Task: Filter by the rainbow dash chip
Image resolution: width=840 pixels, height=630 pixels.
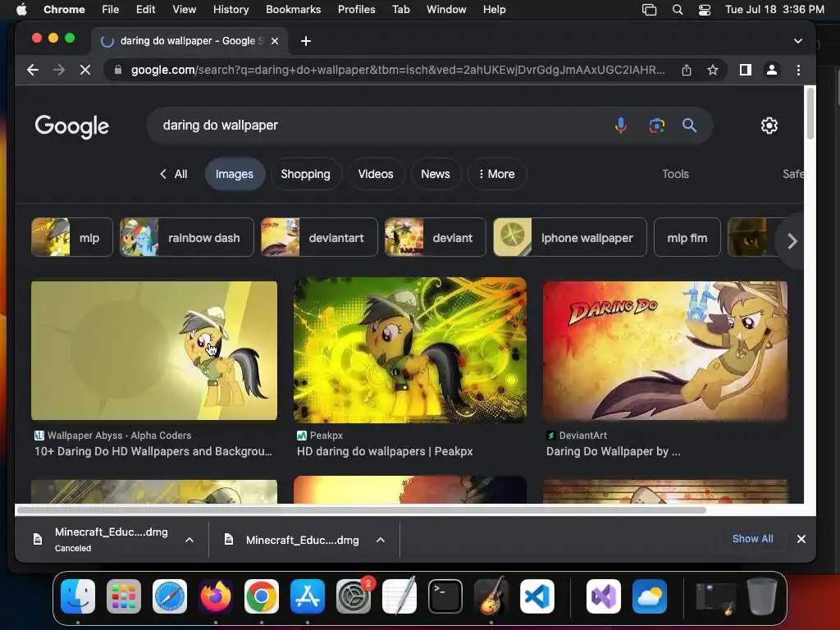Action: click(186, 237)
